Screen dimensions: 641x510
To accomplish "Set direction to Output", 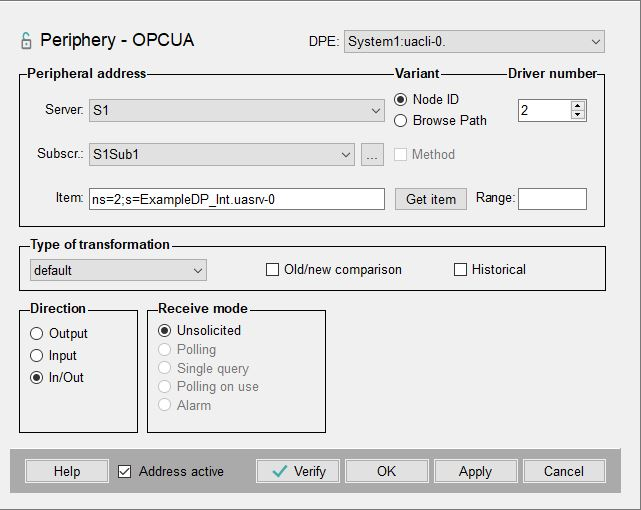I will (x=37, y=334).
